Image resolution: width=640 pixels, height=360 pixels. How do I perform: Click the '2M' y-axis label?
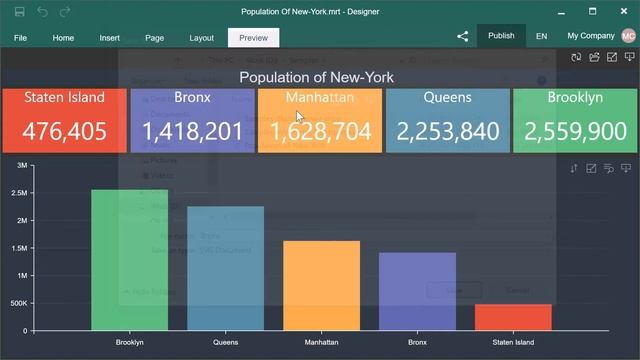[22, 221]
